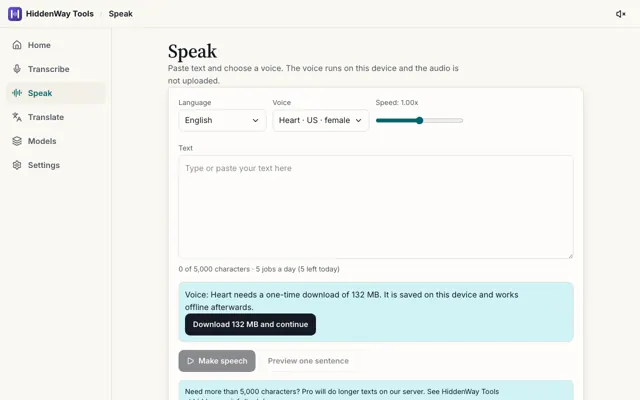Click the "Text" field label

pos(185,148)
